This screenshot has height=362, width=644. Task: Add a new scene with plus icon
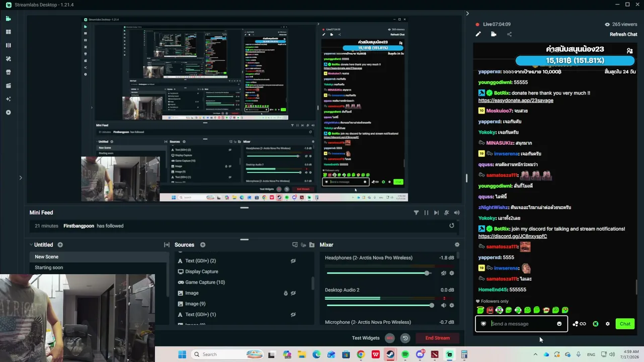60,245
